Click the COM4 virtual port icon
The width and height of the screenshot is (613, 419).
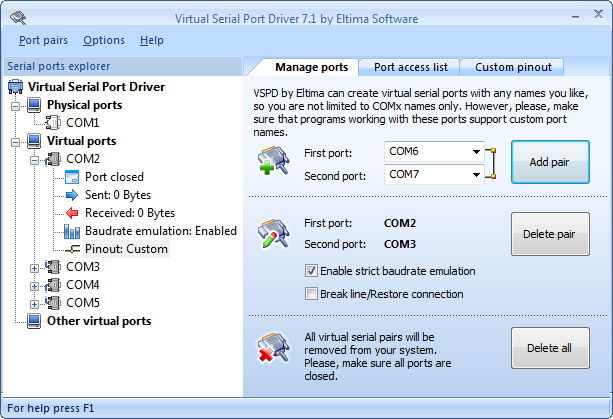(x=53, y=285)
